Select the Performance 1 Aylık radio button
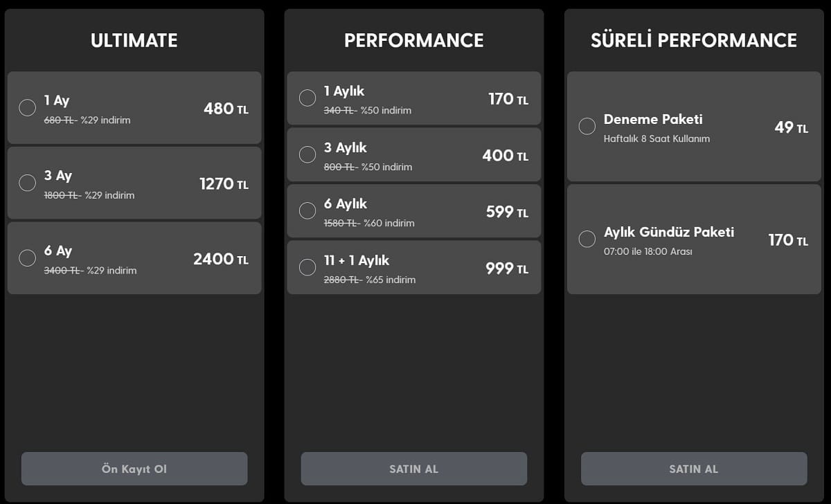The width and height of the screenshot is (831, 504). point(307,98)
